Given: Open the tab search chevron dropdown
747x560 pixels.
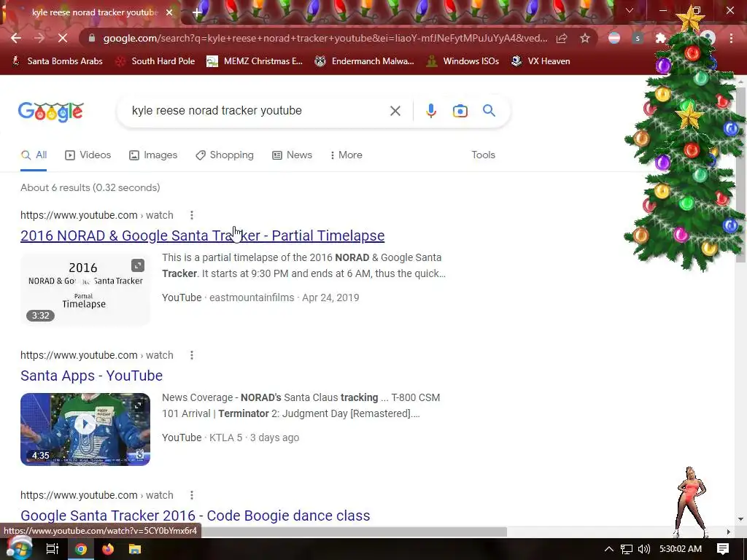Looking at the screenshot, I should click(630, 10).
